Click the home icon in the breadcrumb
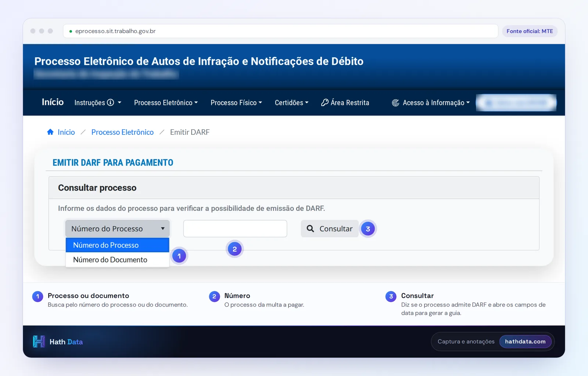Image resolution: width=588 pixels, height=376 pixels. tap(50, 132)
